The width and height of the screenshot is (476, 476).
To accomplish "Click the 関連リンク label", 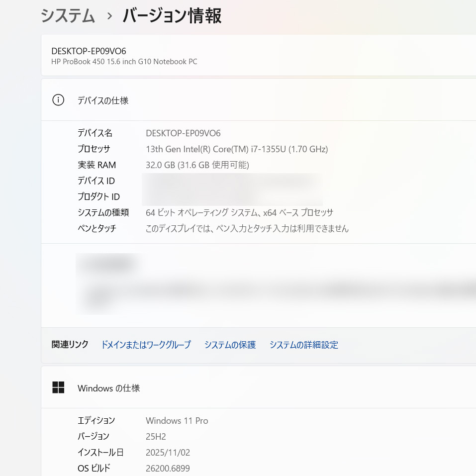I will coord(70,344).
